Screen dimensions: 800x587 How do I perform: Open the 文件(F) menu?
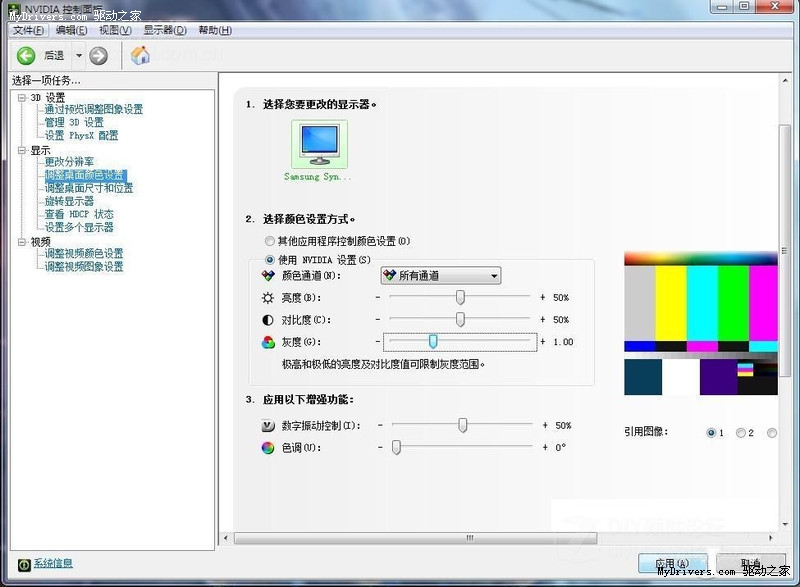(x=29, y=31)
